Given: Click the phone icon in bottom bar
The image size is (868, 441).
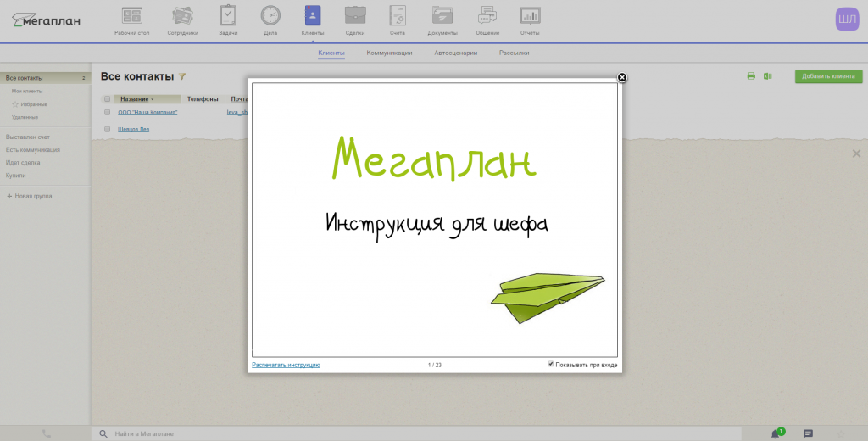Looking at the screenshot, I should [47, 434].
